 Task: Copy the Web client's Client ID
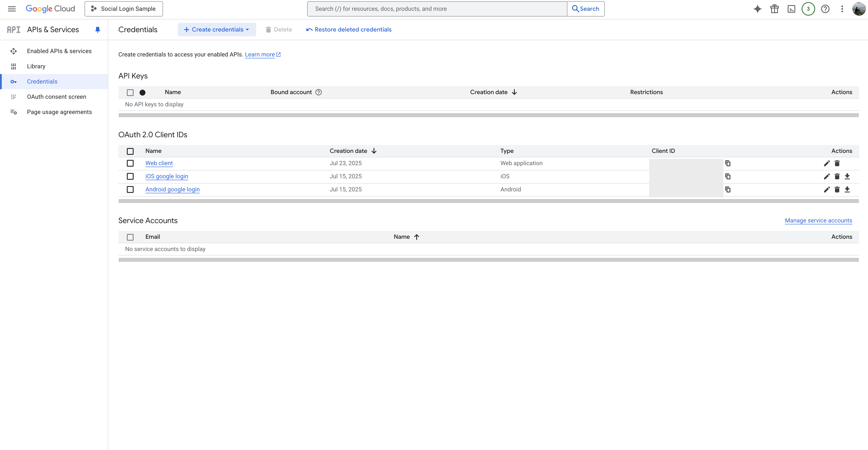pos(728,163)
